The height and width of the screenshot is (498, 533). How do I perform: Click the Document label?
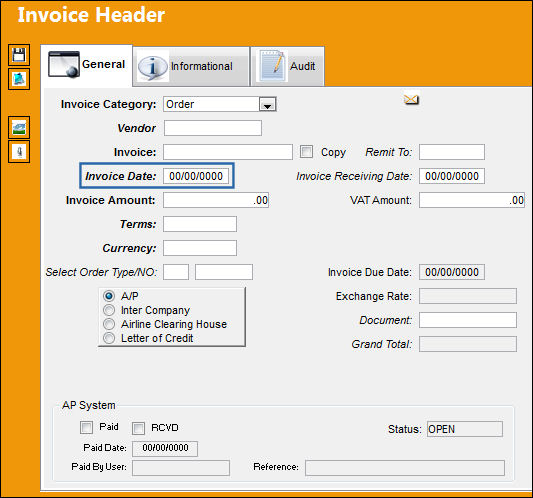(385, 320)
